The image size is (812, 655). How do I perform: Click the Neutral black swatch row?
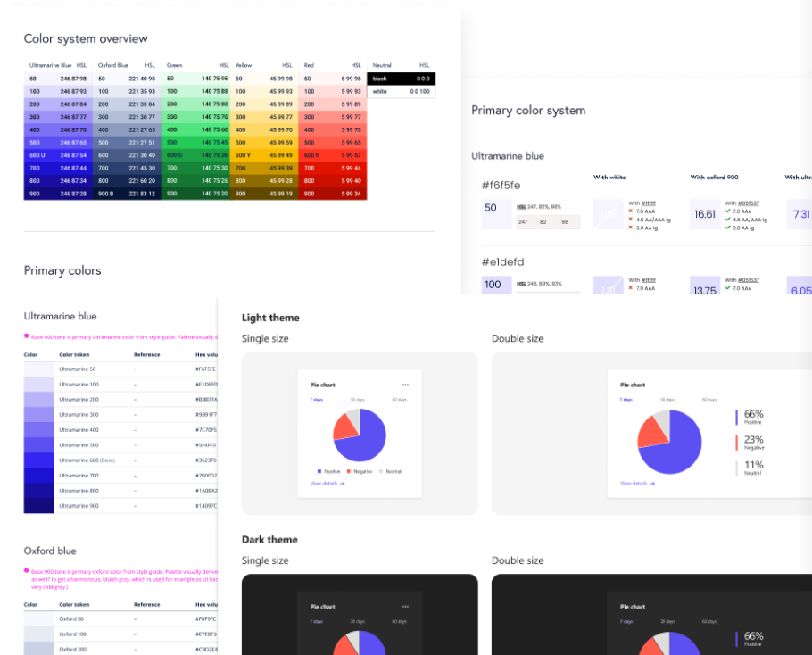[x=401, y=79]
